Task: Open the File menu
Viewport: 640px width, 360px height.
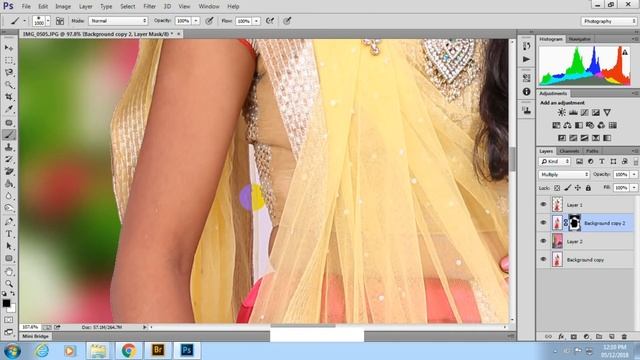Action: click(26, 7)
